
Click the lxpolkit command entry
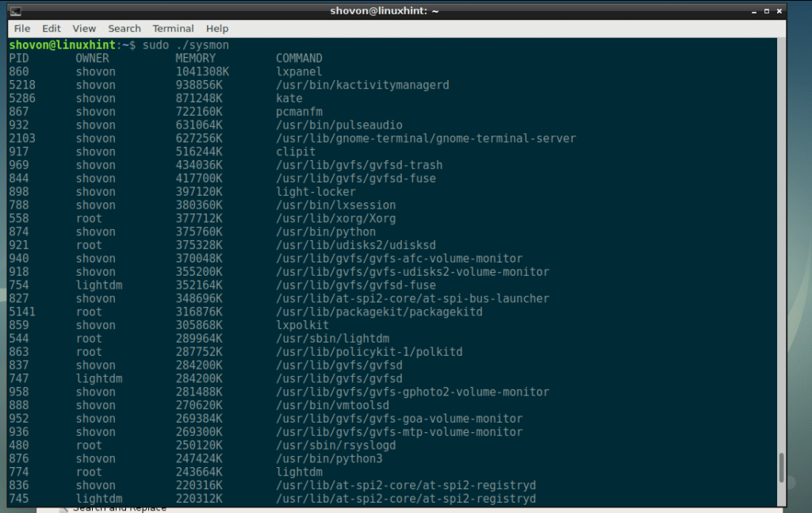(302, 326)
